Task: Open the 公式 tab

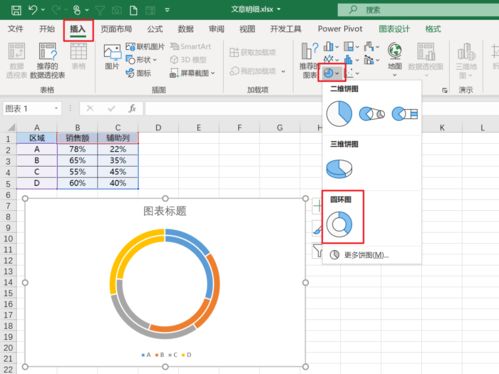Action: pyautogui.click(x=155, y=29)
